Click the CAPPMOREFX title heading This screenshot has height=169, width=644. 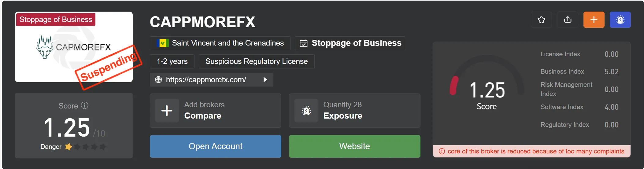click(202, 22)
